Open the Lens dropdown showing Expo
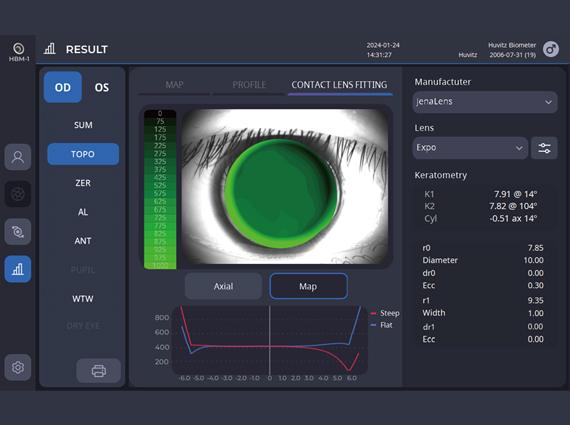The image size is (570, 425). coord(470,148)
